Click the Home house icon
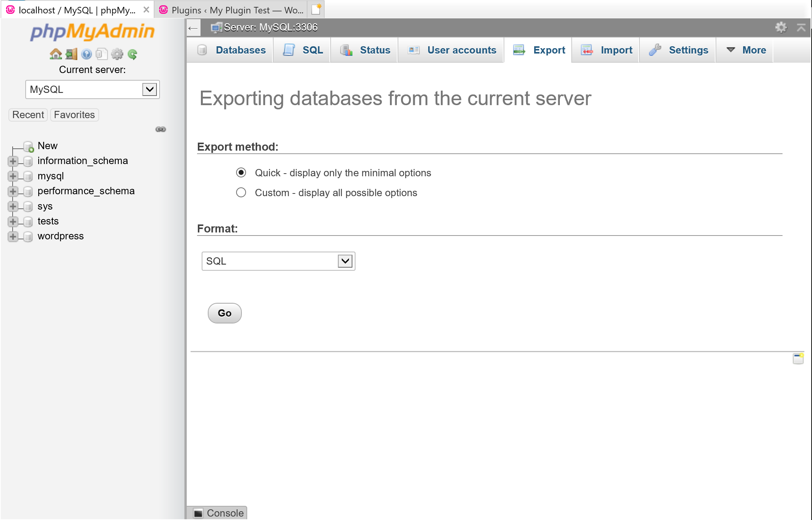Viewport: 812px width, 520px height. coord(56,54)
